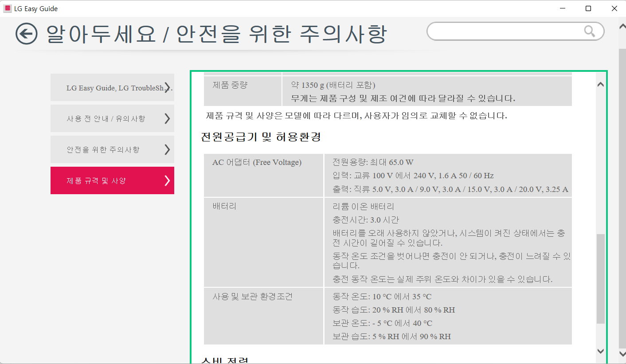Screen dimensions: 626x364
Task: Click the 출력: 직류 5.0 V line
Action: pos(450,189)
